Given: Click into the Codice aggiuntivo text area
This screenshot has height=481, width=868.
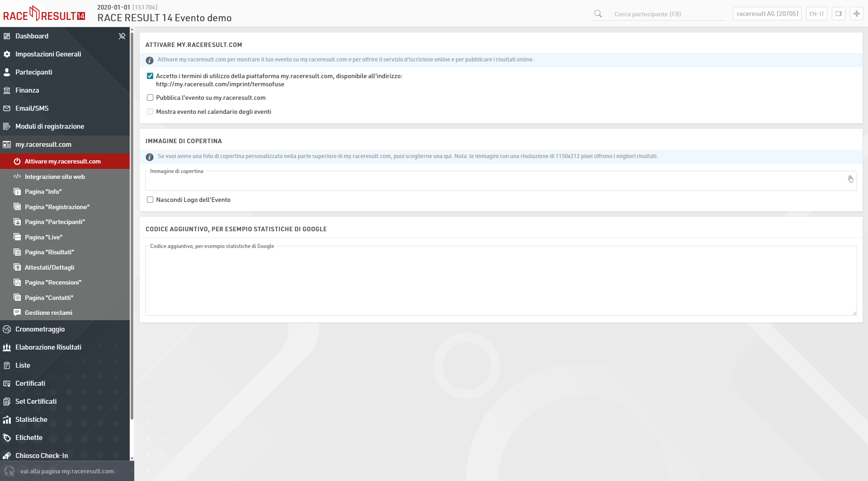Looking at the screenshot, I should [500, 282].
